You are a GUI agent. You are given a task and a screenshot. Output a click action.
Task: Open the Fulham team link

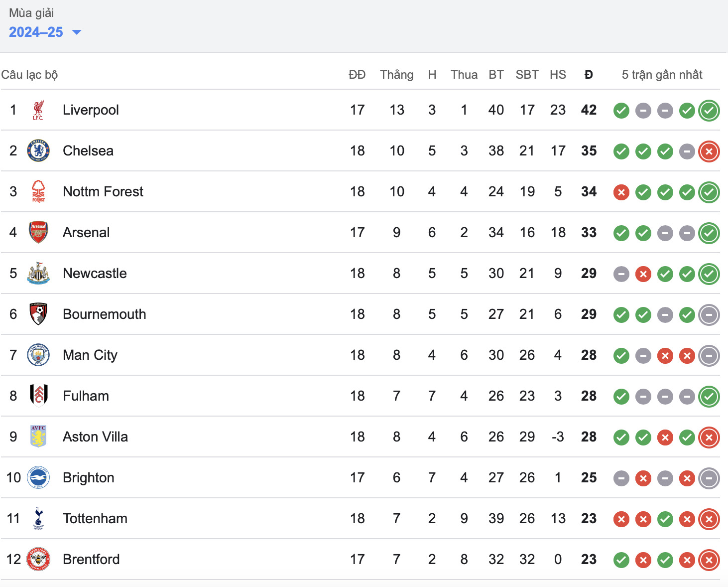pos(86,396)
